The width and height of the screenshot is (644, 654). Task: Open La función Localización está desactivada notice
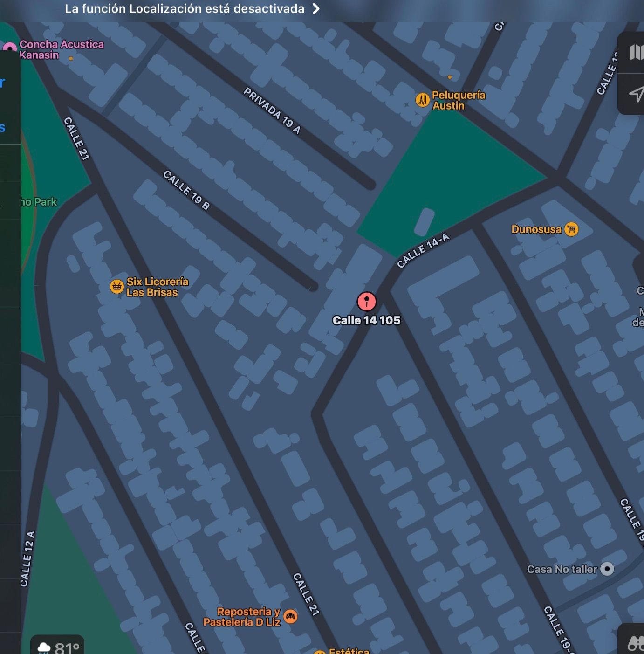click(185, 9)
